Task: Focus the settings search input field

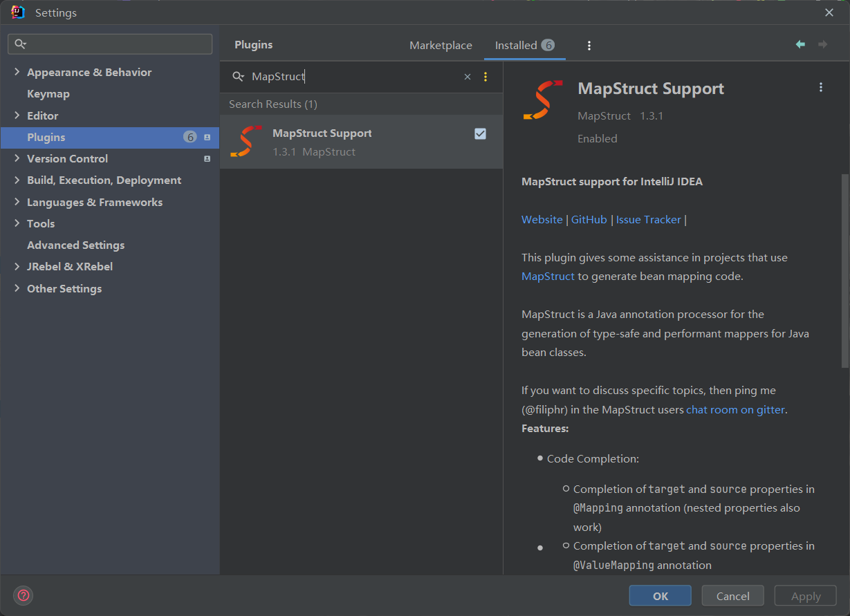Action: (x=110, y=44)
